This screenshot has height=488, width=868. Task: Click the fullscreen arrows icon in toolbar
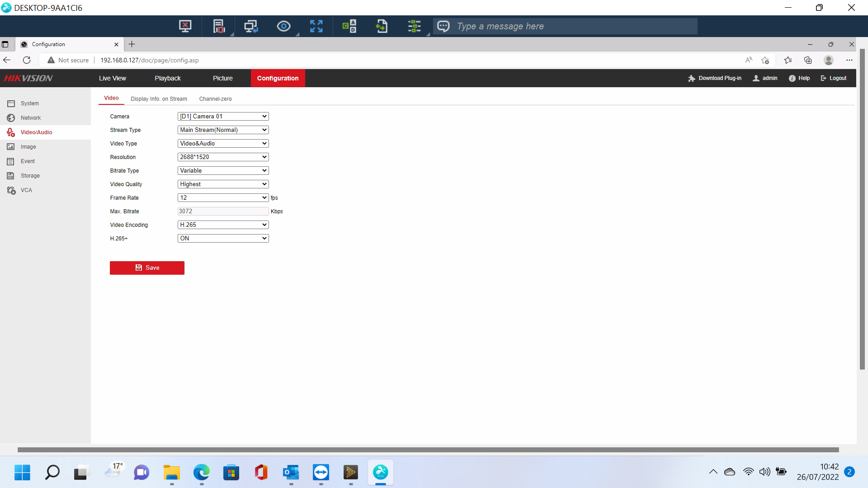[316, 26]
